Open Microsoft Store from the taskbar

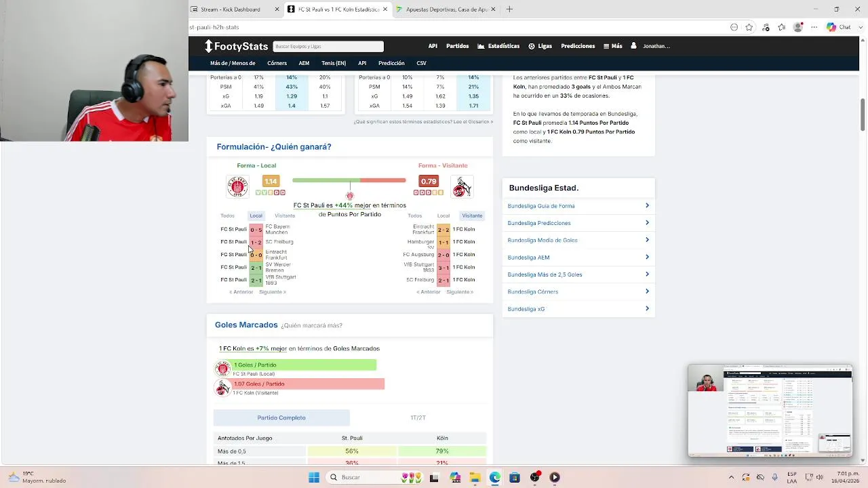(x=515, y=477)
